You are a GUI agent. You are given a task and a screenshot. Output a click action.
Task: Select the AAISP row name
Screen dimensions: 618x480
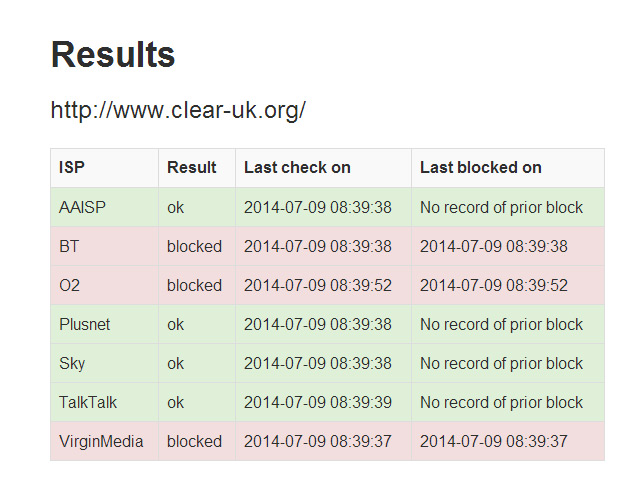(x=82, y=208)
